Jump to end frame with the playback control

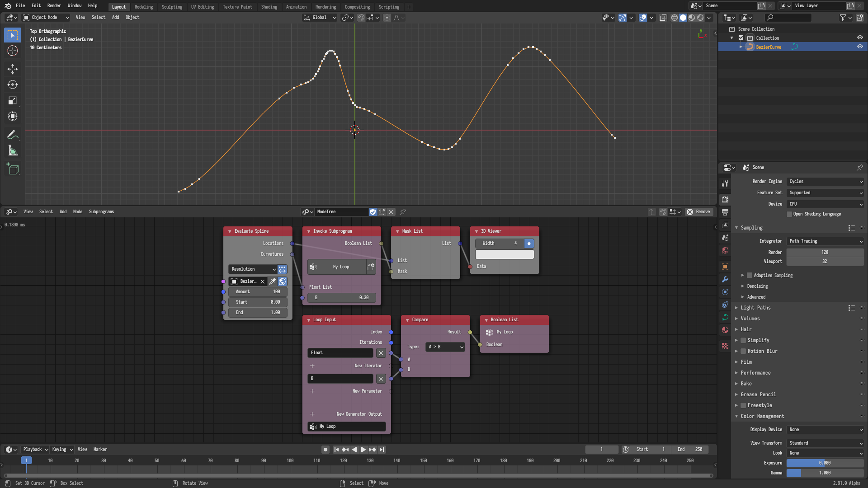coord(382,449)
